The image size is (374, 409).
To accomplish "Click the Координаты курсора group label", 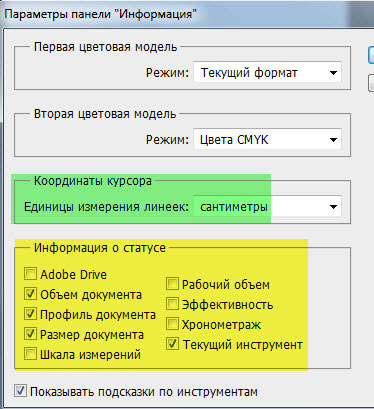I will tap(93, 181).
